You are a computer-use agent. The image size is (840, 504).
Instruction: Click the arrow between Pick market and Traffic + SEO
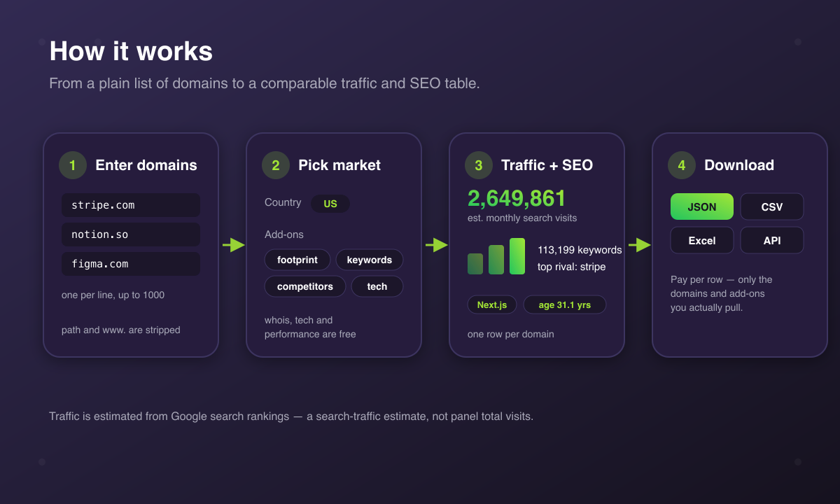[436, 245]
